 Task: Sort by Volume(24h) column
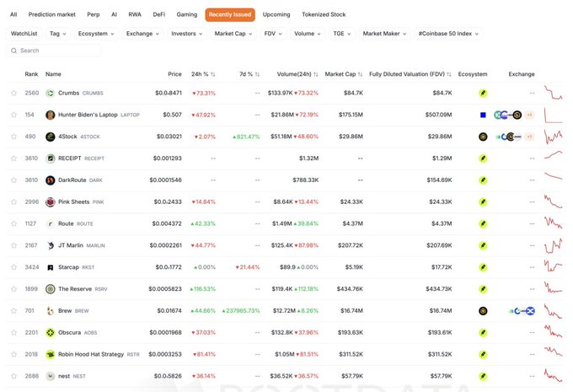[297, 74]
